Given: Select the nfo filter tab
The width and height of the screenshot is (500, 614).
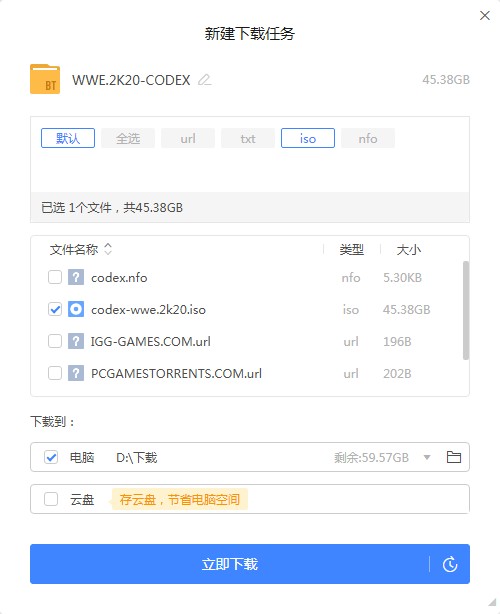Looking at the screenshot, I should (368, 138).
